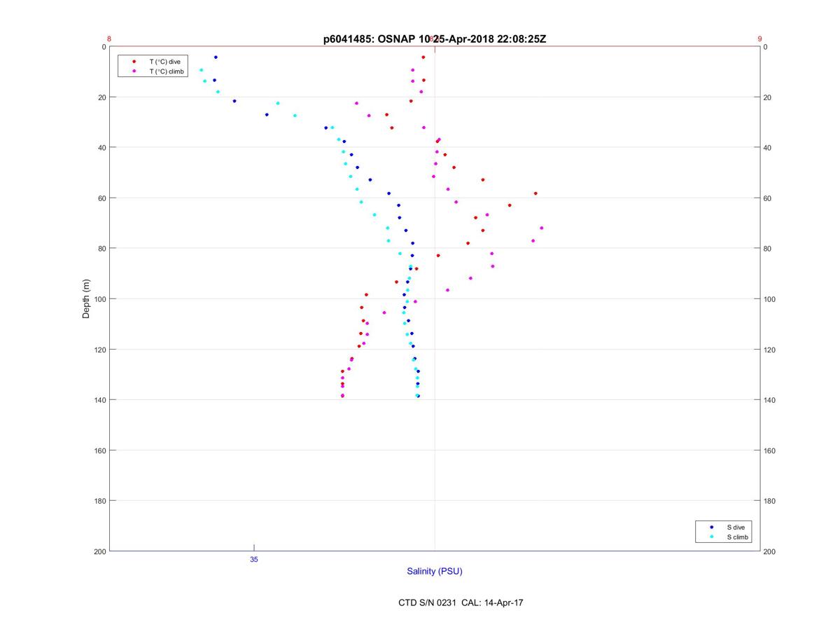Click the '0' tick on right depth axis
This screenshot has height=620, width=840.
[x=766, y=47]
